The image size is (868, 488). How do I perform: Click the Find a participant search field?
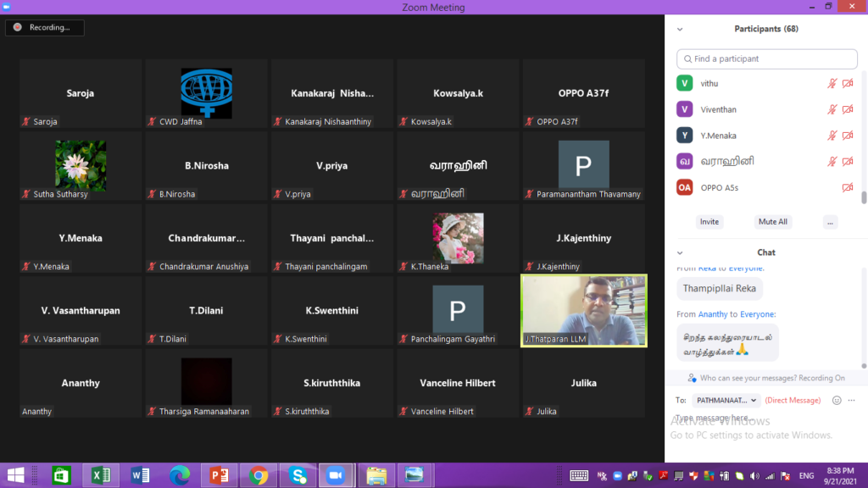[766, 58]
